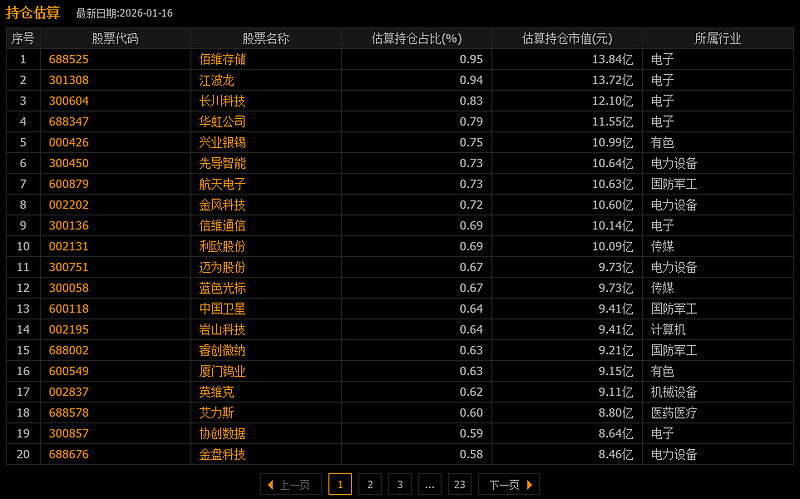The width and height of the screenshot is (800, 499).
Task: Open stock name 江波龙
Action: [216, 80]
